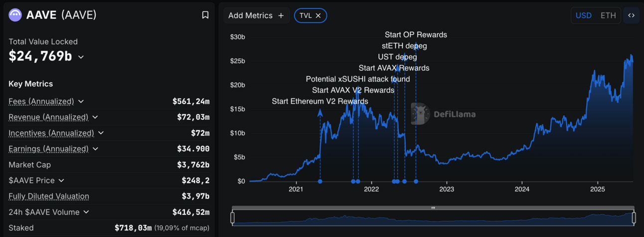
Task: Click the plus icon on Add Metrics
Action: pos(281,15)
